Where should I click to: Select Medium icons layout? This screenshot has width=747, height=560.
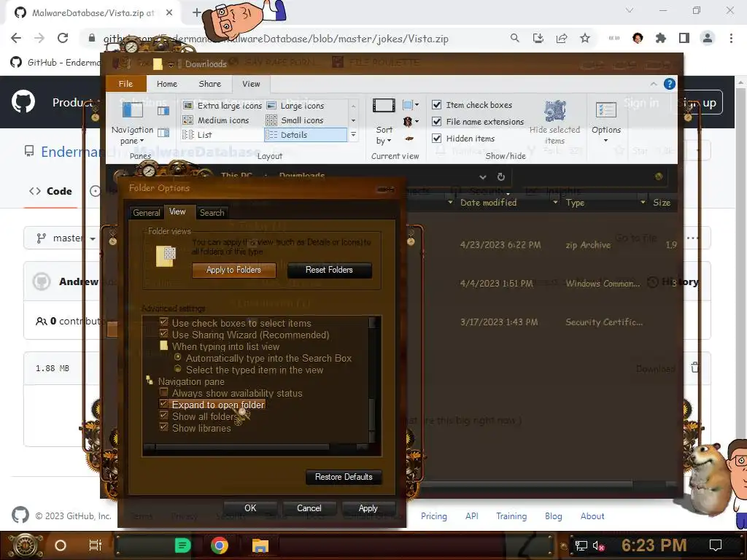(x=216, y=120)
